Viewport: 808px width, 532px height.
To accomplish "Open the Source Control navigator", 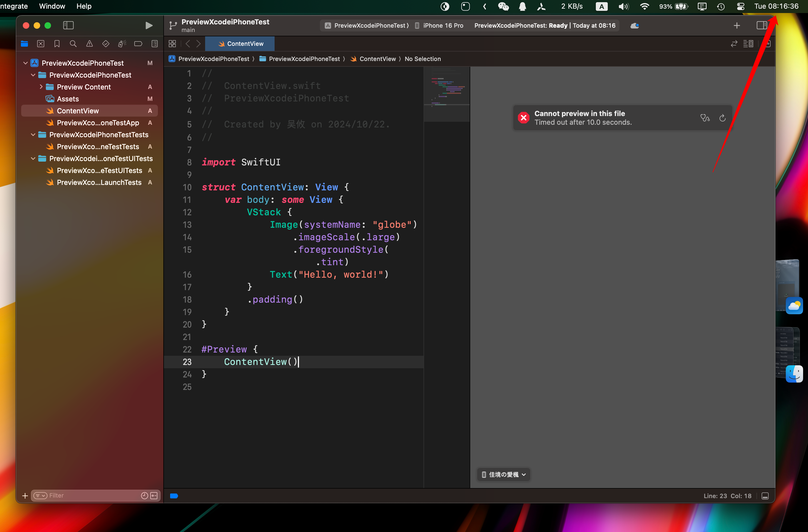I will coord(41,44).
